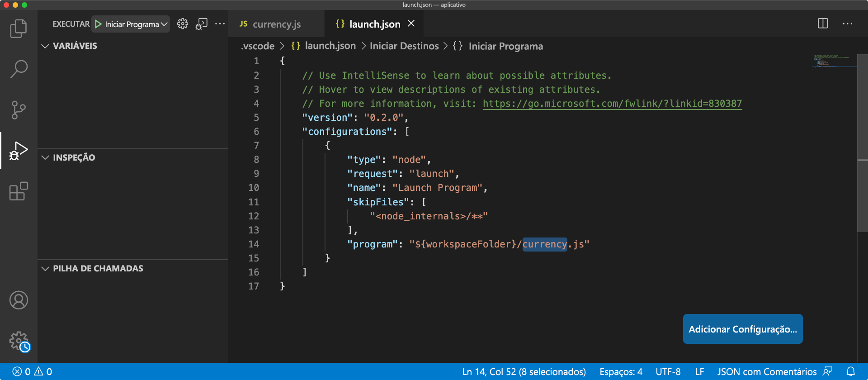This screenshot has height=380, width=868.
Task: Split the editor to the right
Action: (823, 24)
